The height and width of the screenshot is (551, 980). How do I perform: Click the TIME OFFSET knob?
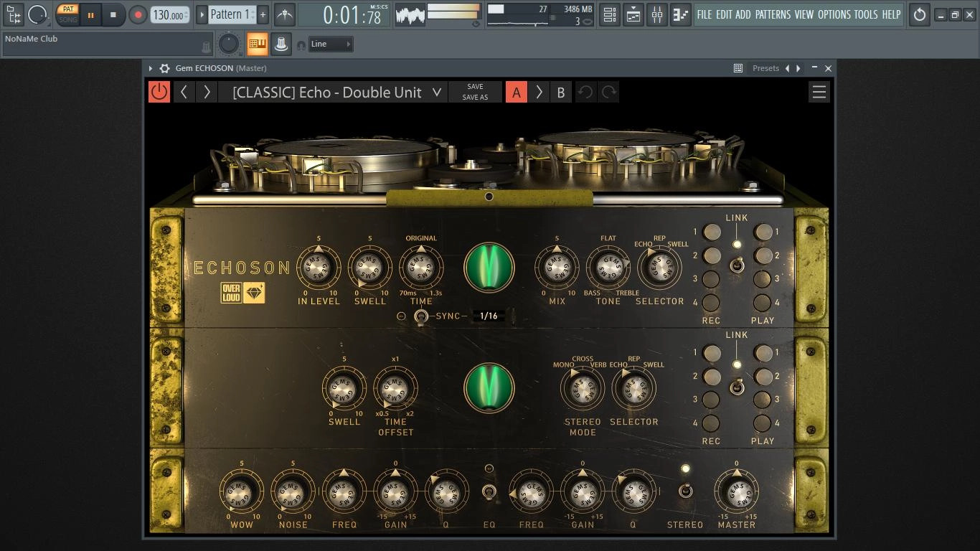(395, 389)
